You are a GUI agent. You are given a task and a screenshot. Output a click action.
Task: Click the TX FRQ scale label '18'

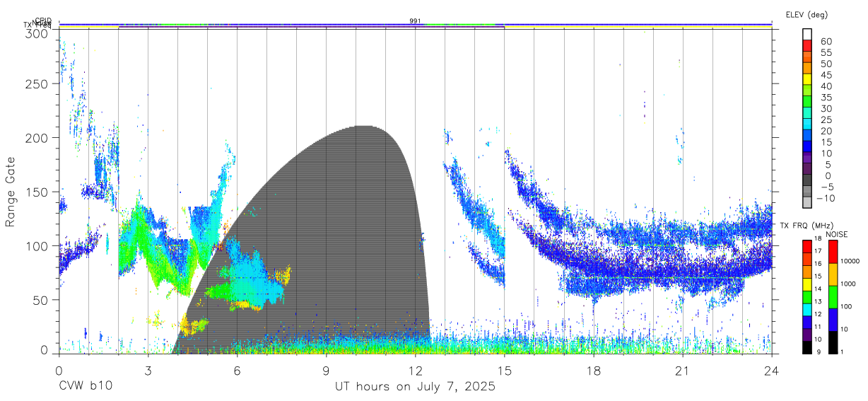coord(819,238)
